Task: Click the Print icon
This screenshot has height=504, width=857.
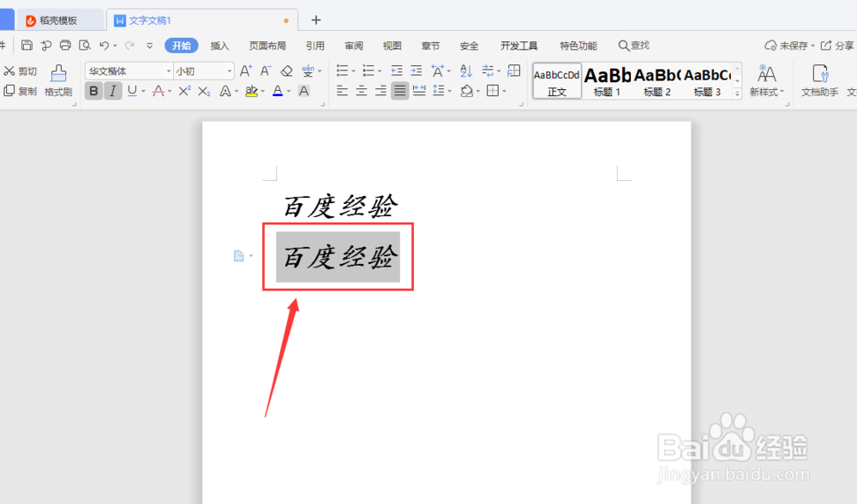Action: [x=65, y=45]
